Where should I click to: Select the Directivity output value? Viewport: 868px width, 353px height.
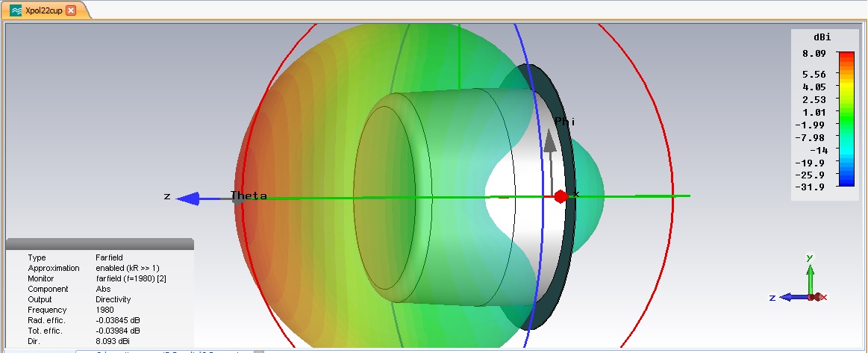tap(113, 300)
